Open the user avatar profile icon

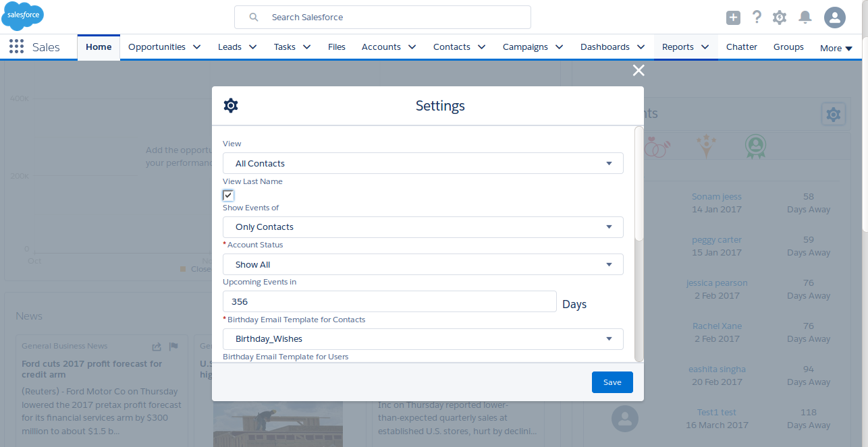(x=835, y=18)
